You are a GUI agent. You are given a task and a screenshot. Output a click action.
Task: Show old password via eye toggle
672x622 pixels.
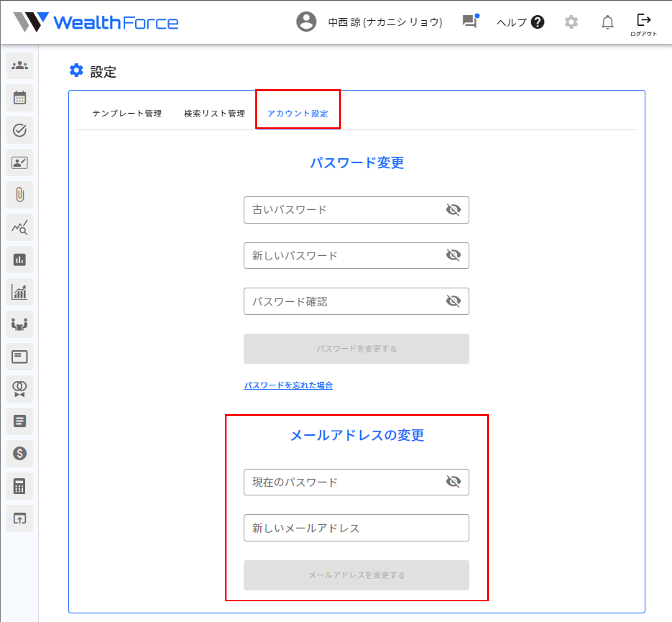click(x=453, y=210)
